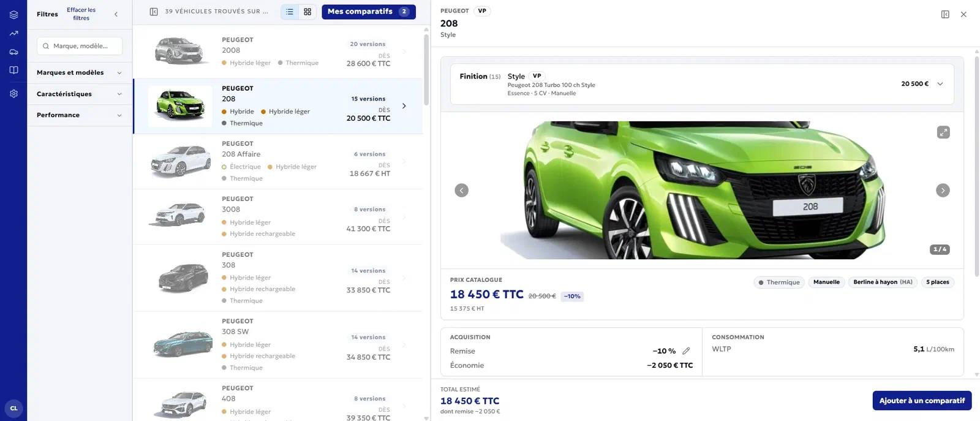Click the Thermique tag

click(779, 283)
